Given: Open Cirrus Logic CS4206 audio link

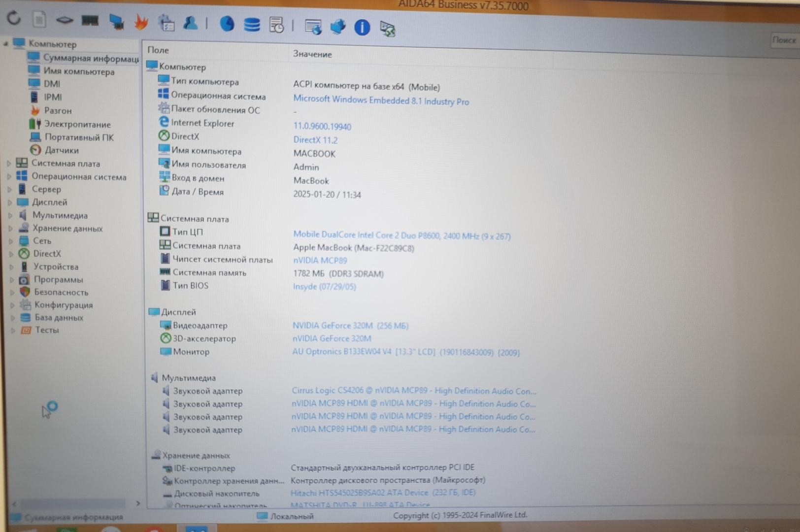Looking at the screenshot, I should pyautogui.click(x=413, y=391).
